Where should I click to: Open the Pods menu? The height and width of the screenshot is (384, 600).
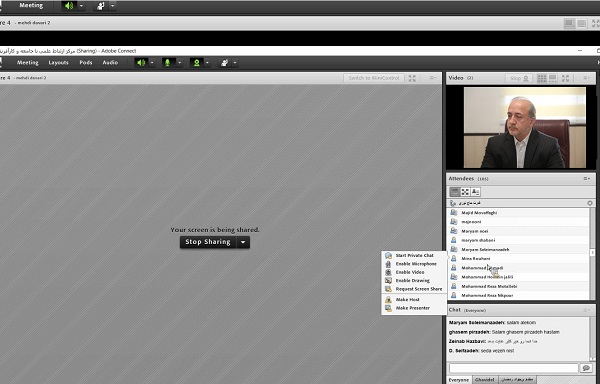pyautogui.click(x=86, y=62)
